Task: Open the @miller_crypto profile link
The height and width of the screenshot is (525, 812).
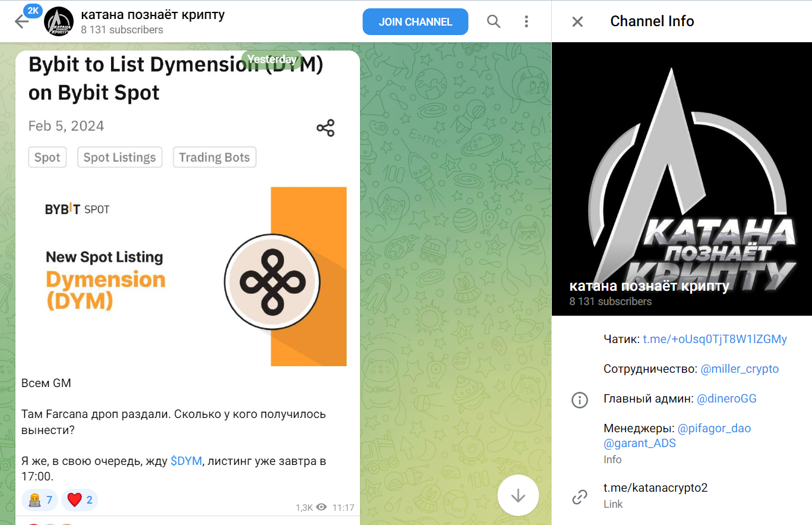Action: tap(740, 369)
